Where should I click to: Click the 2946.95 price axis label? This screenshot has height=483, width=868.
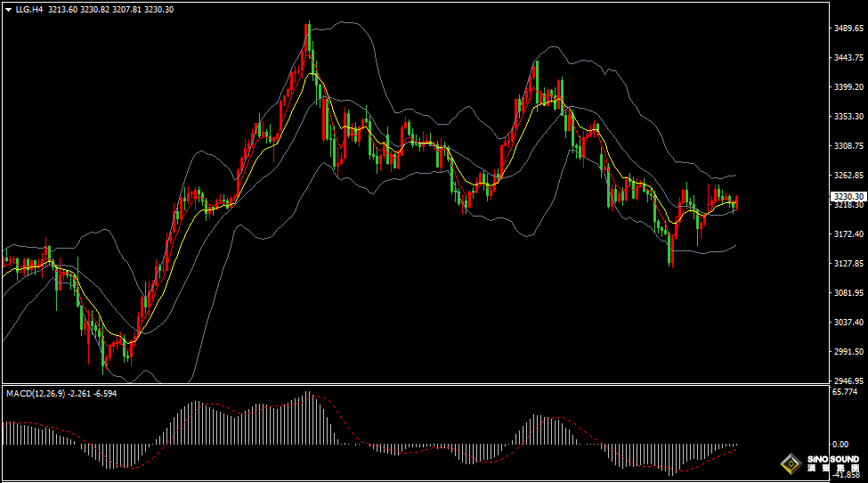pyautogui.click(x=848, y=381)
